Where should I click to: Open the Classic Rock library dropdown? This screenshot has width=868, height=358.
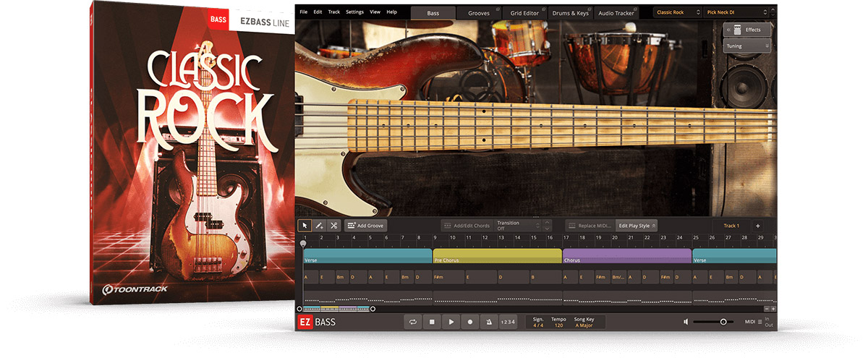tap(677, 12)
